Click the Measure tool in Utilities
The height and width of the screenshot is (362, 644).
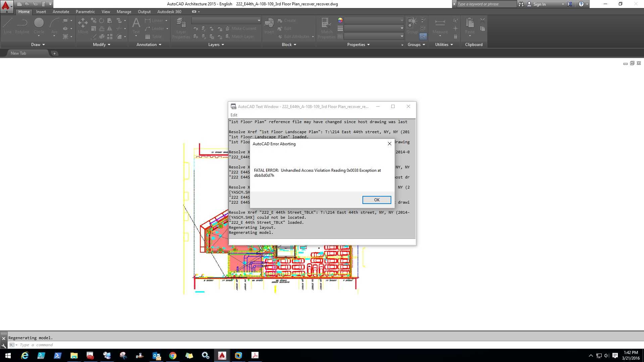coord(440,26)
